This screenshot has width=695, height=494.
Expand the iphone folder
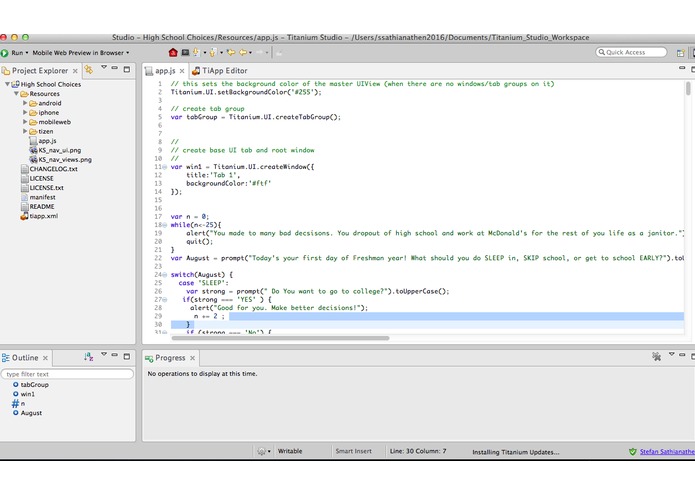point(25,113)
